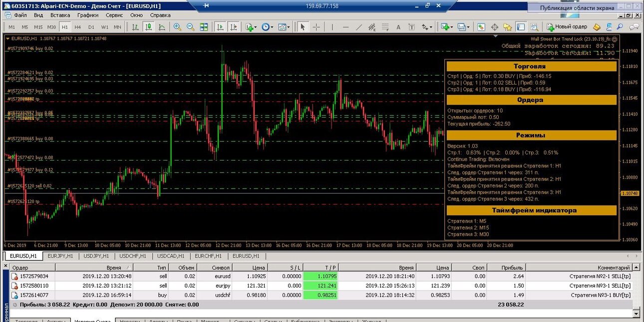Click the Новый ордер button

click(x=567, y=27)
